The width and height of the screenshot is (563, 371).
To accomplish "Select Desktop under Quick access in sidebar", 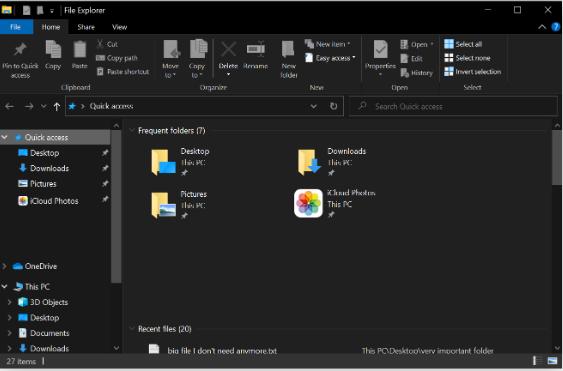I will click(45, 153).
